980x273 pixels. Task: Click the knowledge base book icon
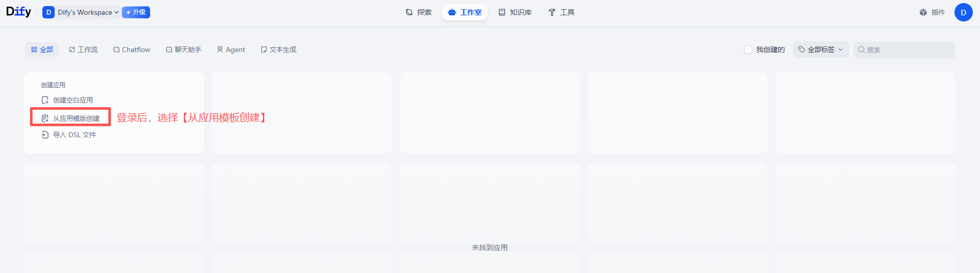502,12
